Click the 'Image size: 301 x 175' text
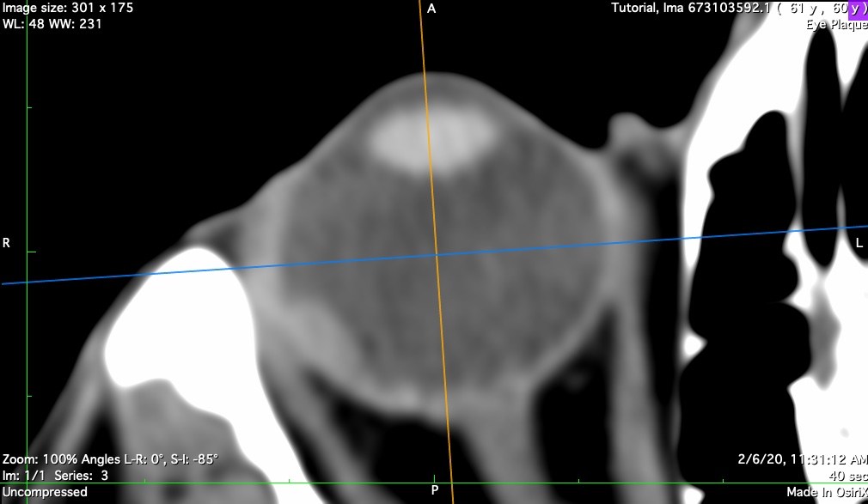The width and height of the screenshot is (868, 504). [x=67, y=9]
